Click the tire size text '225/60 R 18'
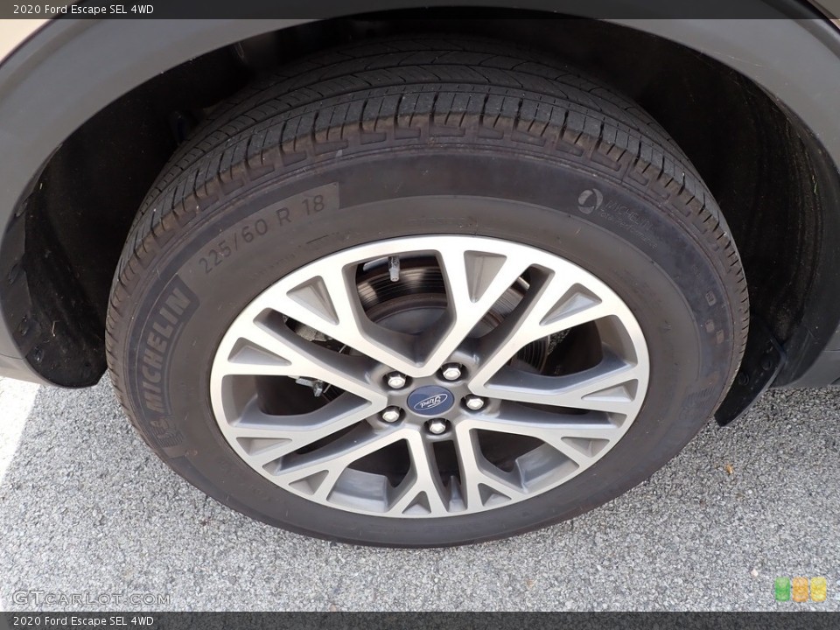This screenshot has width=840, height=630. click(262, 233)
